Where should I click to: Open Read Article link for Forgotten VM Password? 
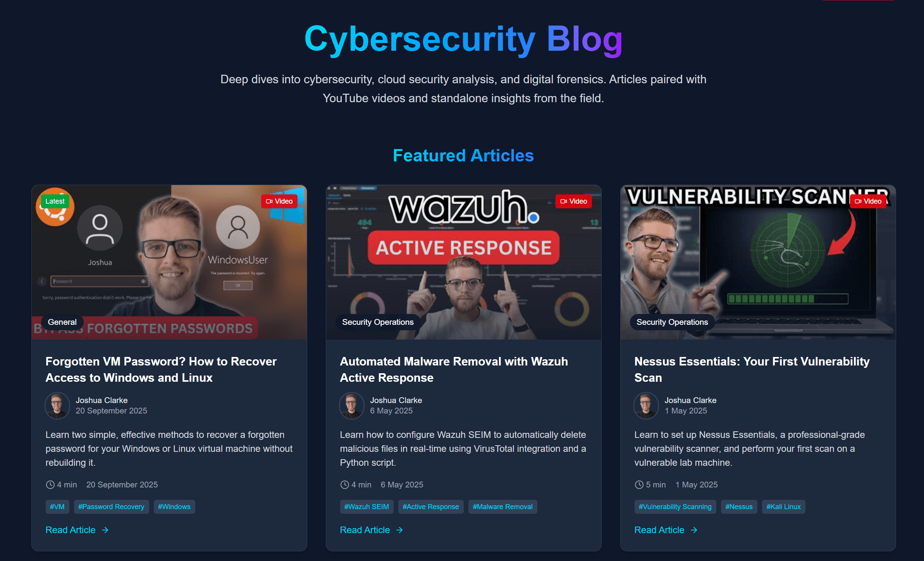coord(77,530)
